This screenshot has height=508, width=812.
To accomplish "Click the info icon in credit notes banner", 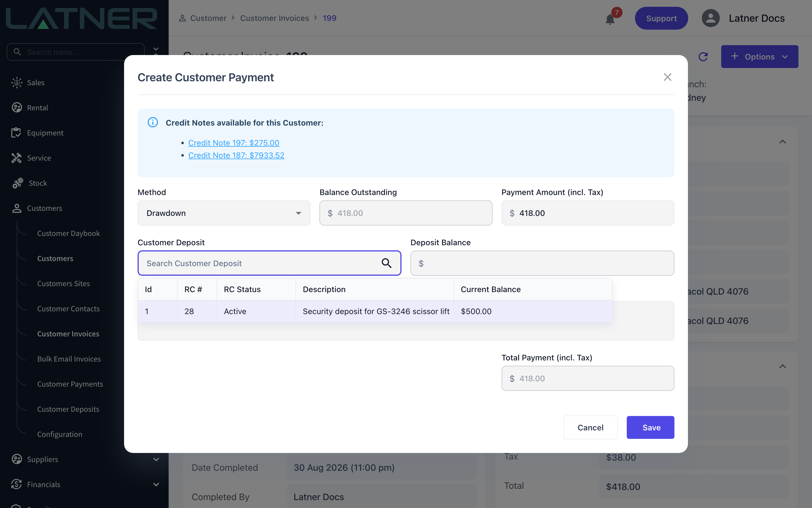I will [x=153, y=122].
